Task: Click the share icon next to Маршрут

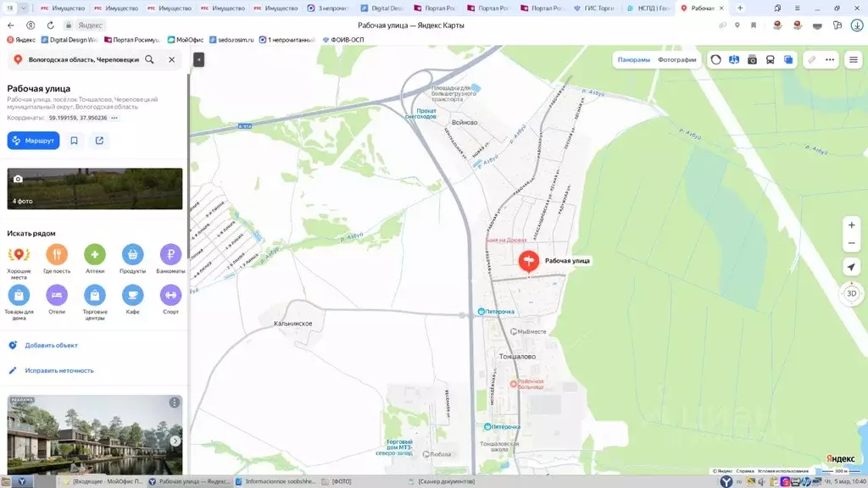Action: [99, 141]
